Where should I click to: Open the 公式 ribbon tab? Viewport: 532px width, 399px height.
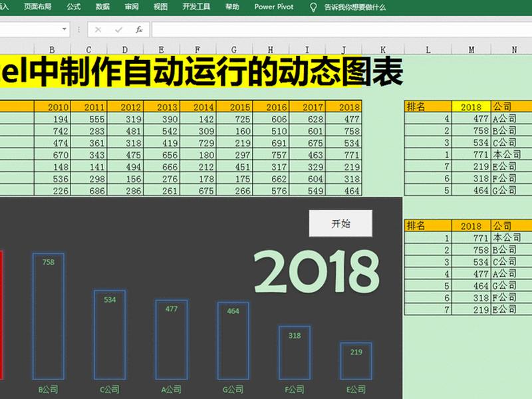click(x=74, y=7)
